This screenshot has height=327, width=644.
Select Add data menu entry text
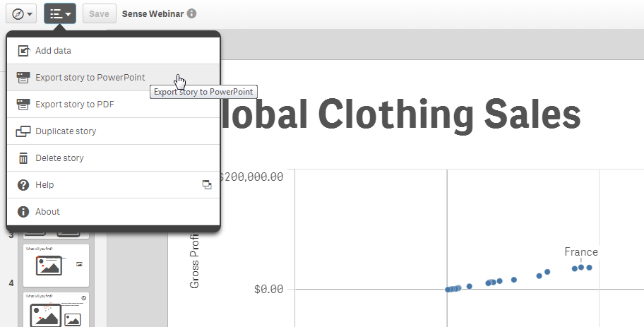(54, 51)
